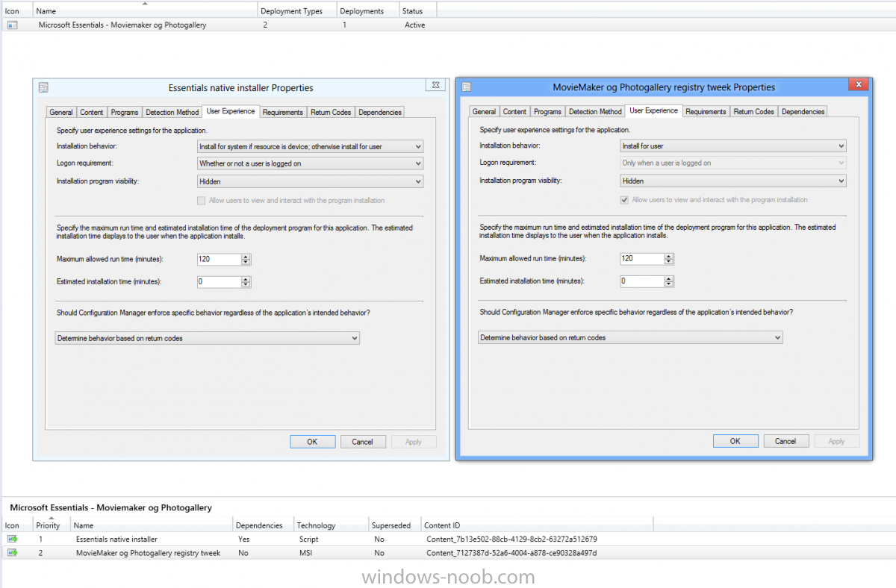Open Installation behavior dropdown in Essentials native installer window
896x588 pixels.
coord(310,147)
